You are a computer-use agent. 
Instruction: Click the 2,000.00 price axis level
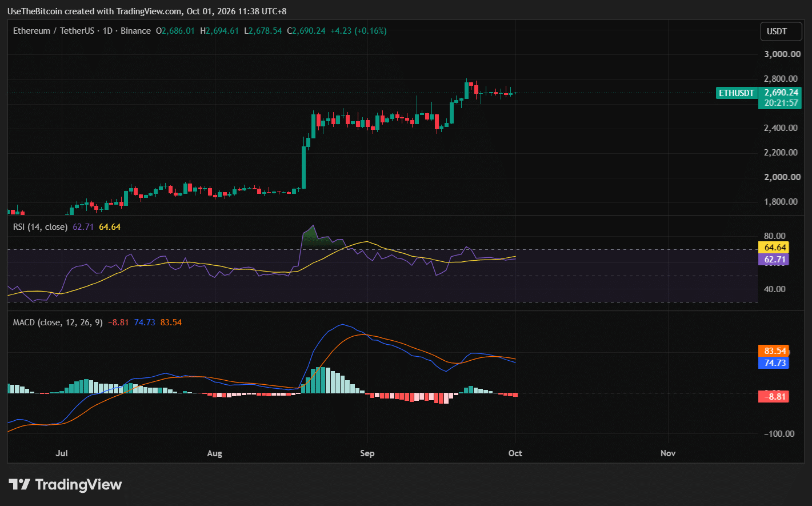782,177
